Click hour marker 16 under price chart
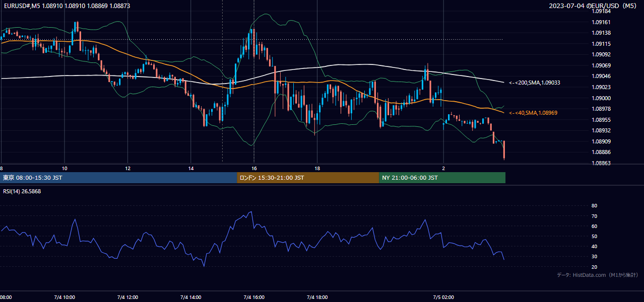 coord(254,168)
